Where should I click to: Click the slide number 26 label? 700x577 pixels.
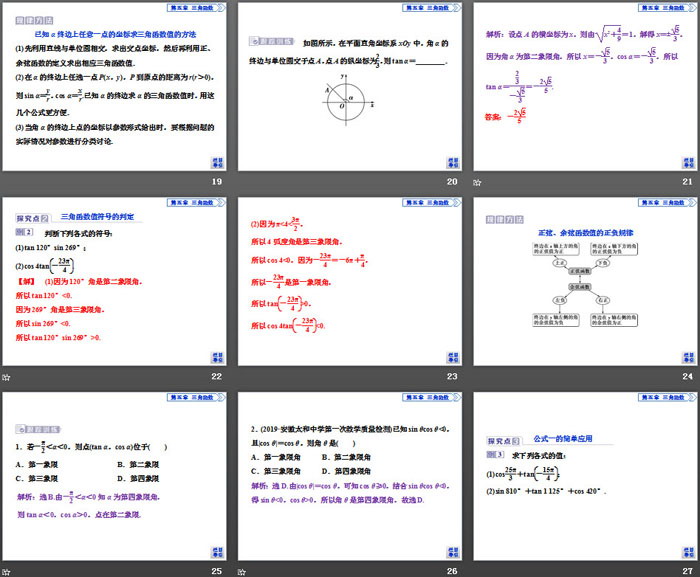point(451,569)
